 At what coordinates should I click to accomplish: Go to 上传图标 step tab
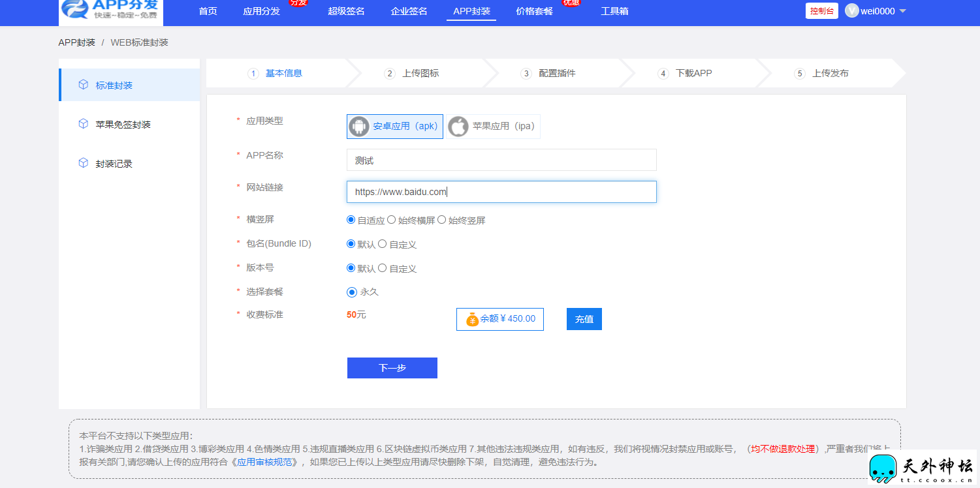[420, 74]
